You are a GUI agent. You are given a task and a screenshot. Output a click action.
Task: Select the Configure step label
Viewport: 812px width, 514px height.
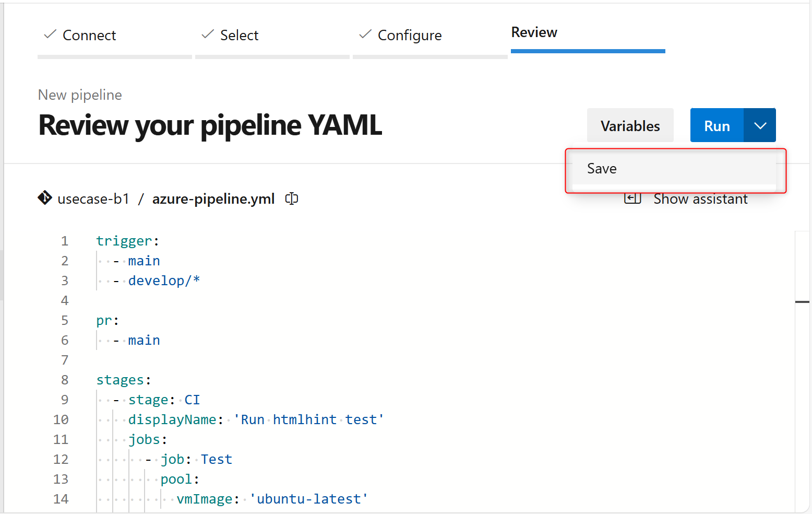point(410,35)
